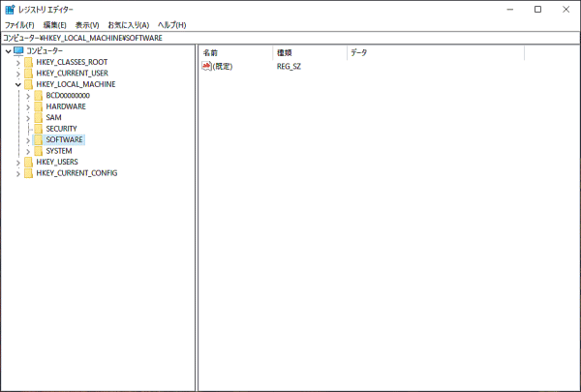The width and height of the screenshot is (581, 392).
Task: Click the SYSTEM folder icon
Action: (x=38, y=151)
